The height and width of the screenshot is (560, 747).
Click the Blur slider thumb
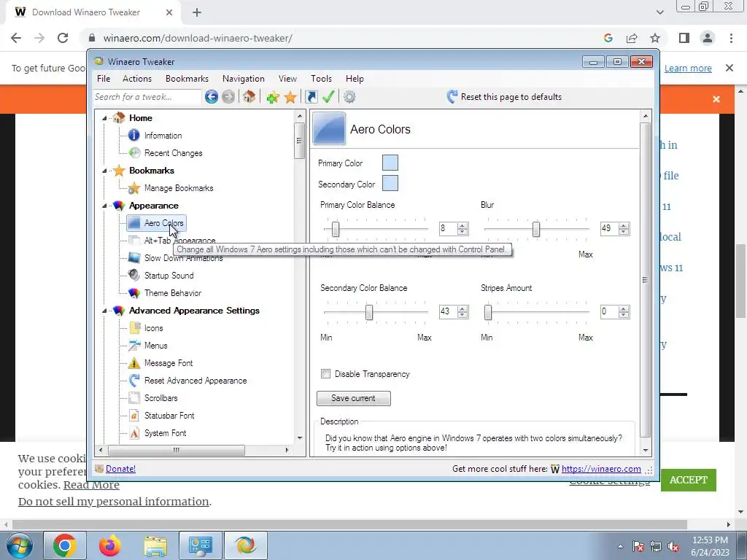point(536,229)
